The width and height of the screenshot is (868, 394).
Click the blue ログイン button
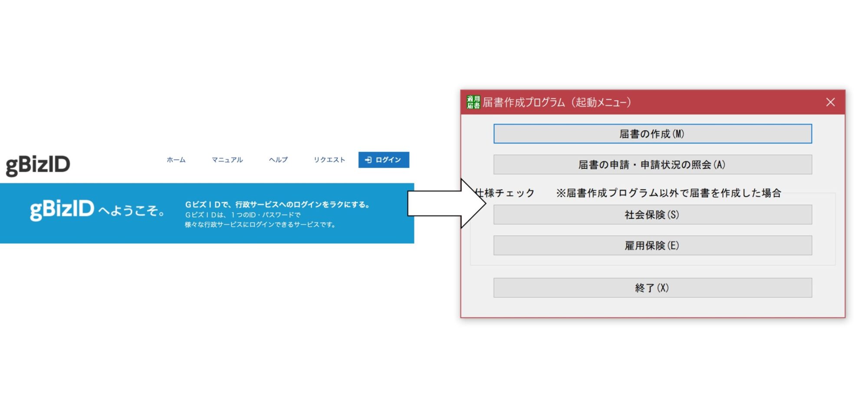[384, 160]
